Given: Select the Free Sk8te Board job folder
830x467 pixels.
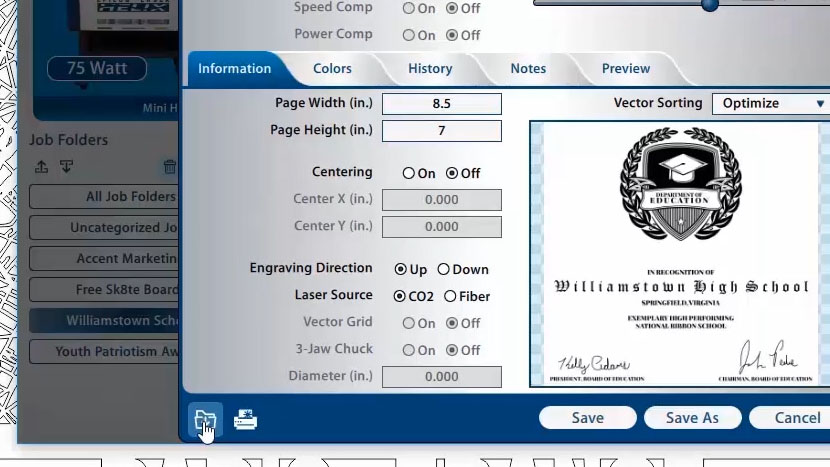Looking at the screenshot, I should tap(104, 290).
